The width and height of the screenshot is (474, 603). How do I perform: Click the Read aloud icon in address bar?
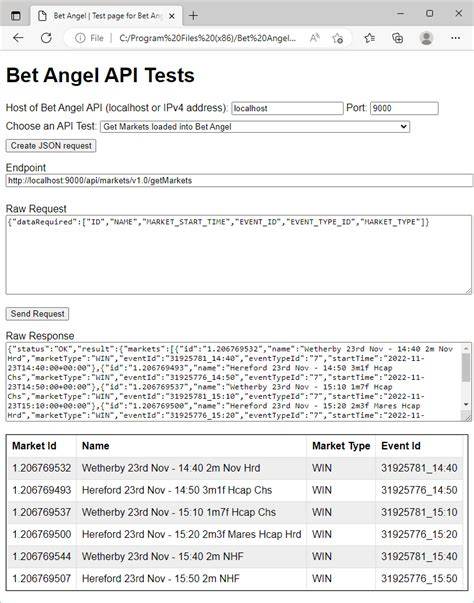(x=314, y=38)
